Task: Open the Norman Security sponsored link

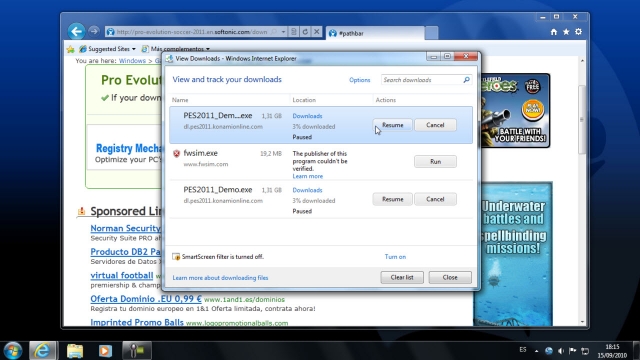Action: click(126, 228)
